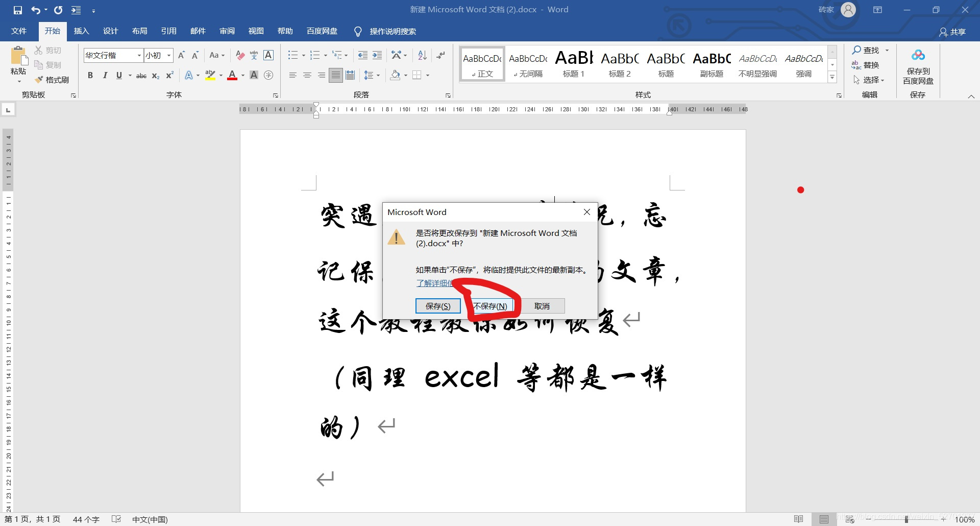
Task: Apply superscript formatting
Action: click(170, 76)
